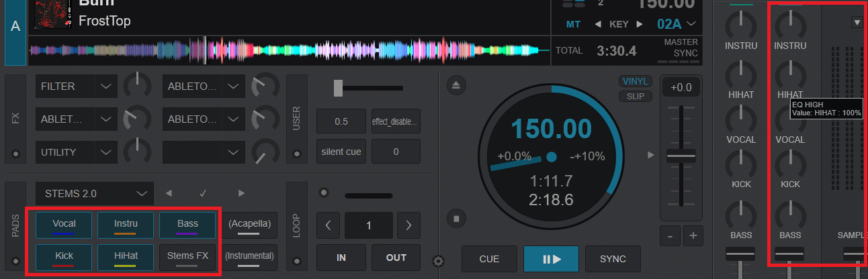Screen dimensions: 868x279
Task: Halve the loop length with left chevron
Action: [x=328, y=225]
